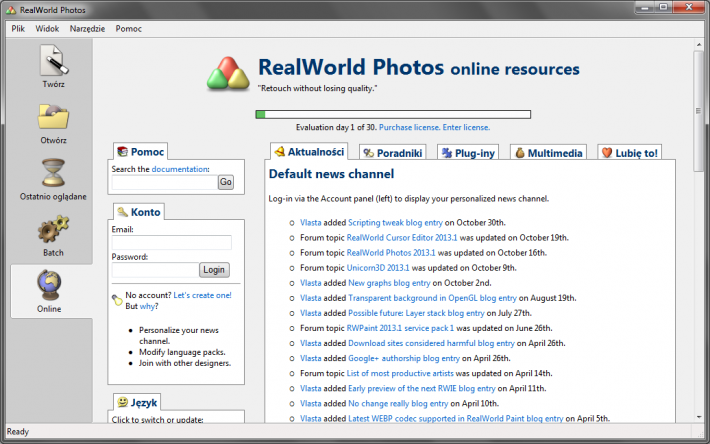
Task: Click the Konto panel key icon
Action: (122, 212)
